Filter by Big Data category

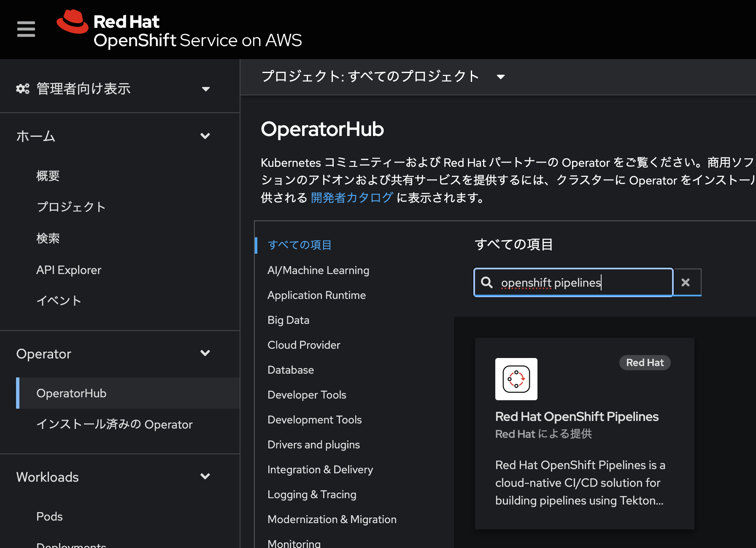tap(288, 320)
